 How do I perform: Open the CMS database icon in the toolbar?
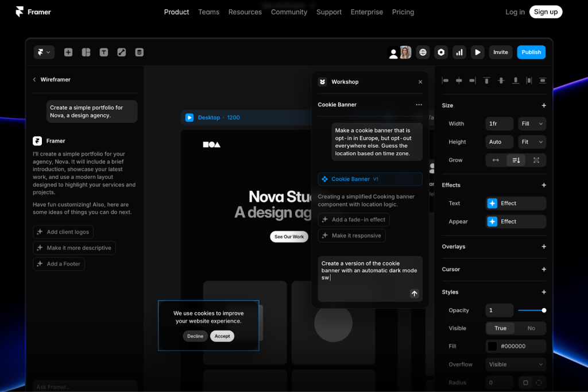(x=139, y=52)
